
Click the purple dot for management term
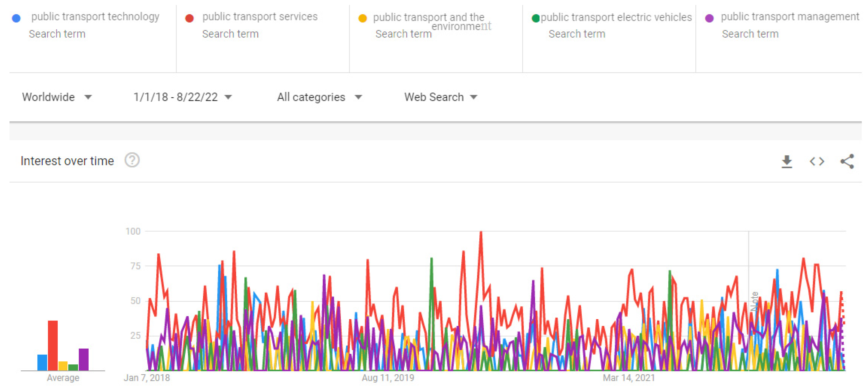coord(709,18)
